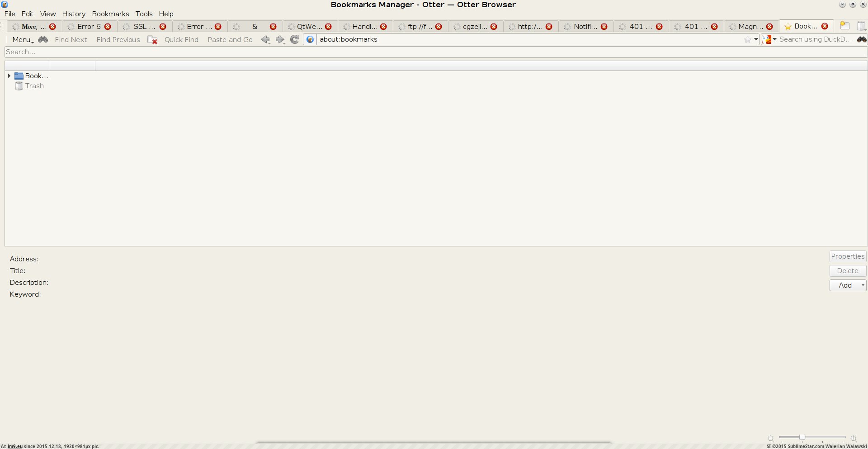The image size is (868, 449).
Task: Close the Mom, ... tab
Action: pyautogui.click(x=52, y=27)
